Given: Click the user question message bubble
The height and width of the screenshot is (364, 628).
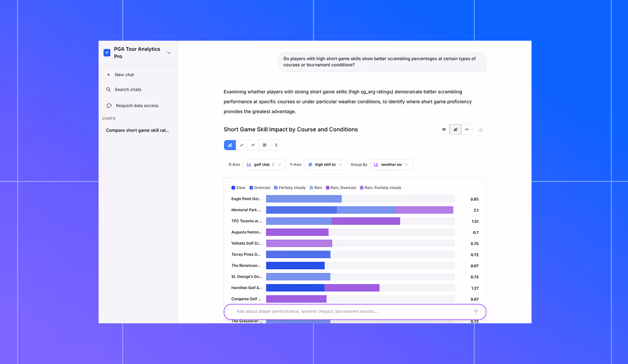Looking at the screenshot, I should coord(383,62).
